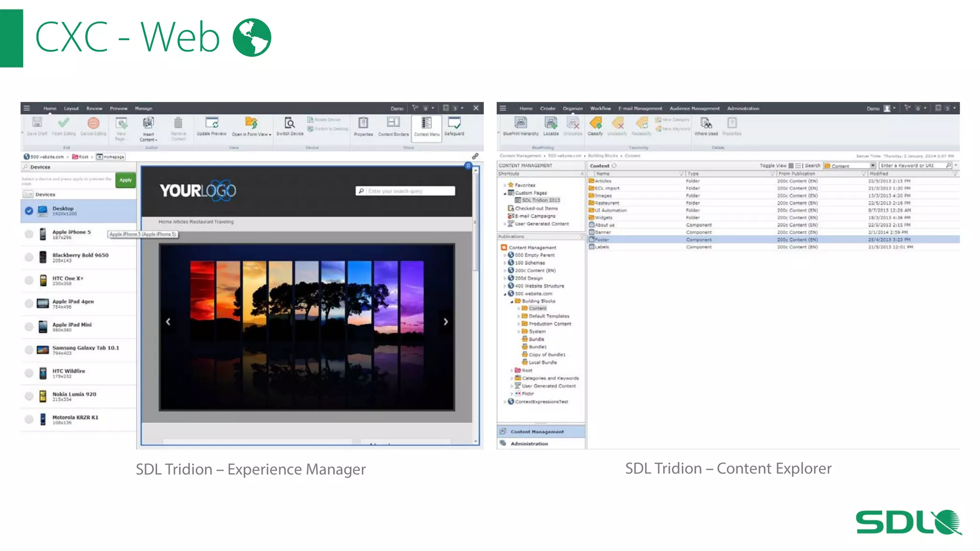The width and height of the screenshot is (980, 551).
Task: Click green Apply button
Action: pos(125,180)
